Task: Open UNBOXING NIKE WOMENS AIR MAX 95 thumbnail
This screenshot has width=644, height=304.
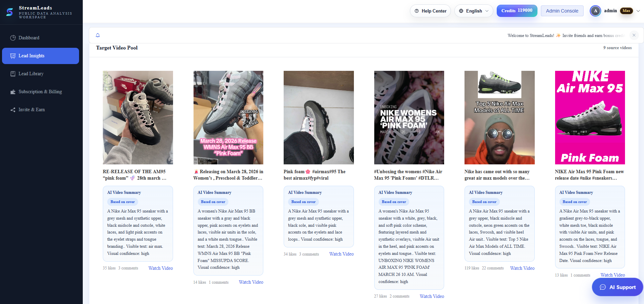Action: [409, 118]
